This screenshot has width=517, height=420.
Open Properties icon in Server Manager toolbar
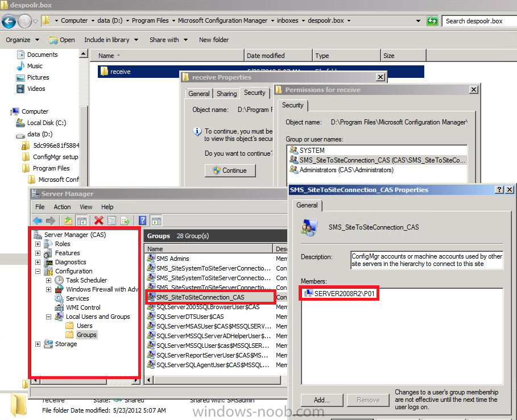pyautogui.click(x=112, y=221)
